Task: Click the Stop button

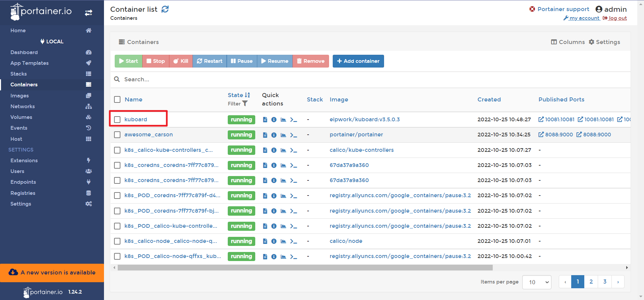Action: (x=156, y=61)
